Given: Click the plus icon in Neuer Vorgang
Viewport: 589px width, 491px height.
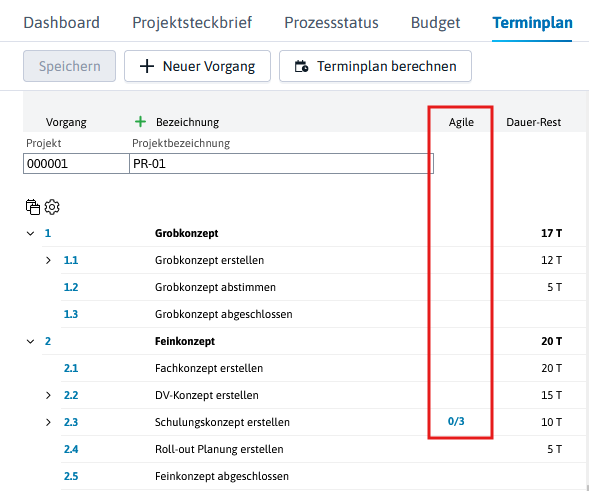Looking at the screenshot, I should pyautogui.click(x=147, y=66).
